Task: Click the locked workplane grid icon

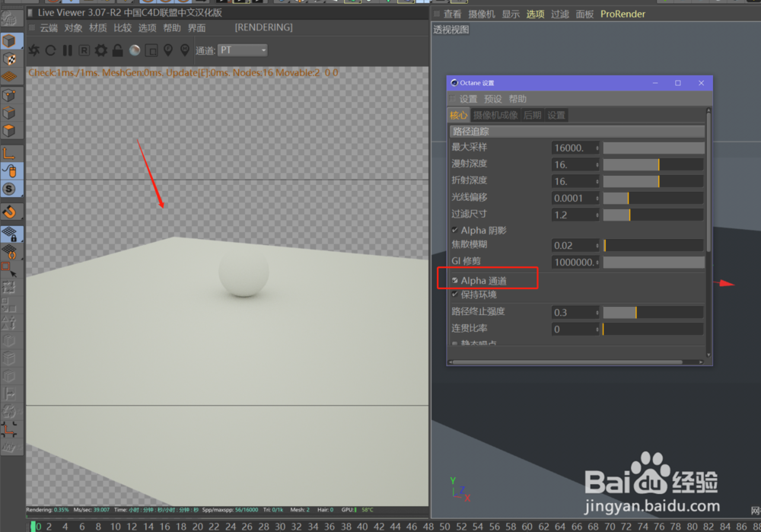Action: coord(10,234)
